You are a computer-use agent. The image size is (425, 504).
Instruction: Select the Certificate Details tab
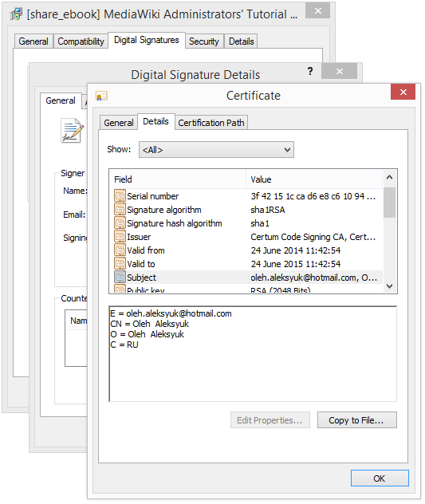(x=156, y=121)
